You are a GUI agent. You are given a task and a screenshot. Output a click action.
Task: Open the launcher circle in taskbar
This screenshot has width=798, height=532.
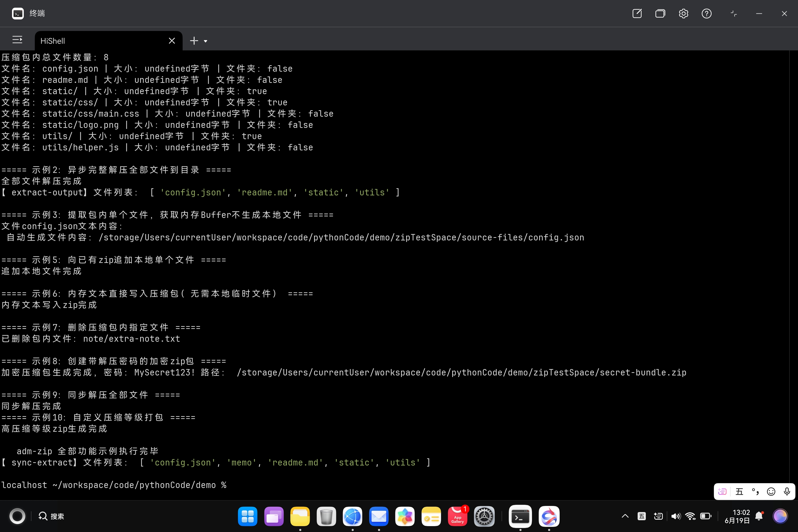pos(17,516)
